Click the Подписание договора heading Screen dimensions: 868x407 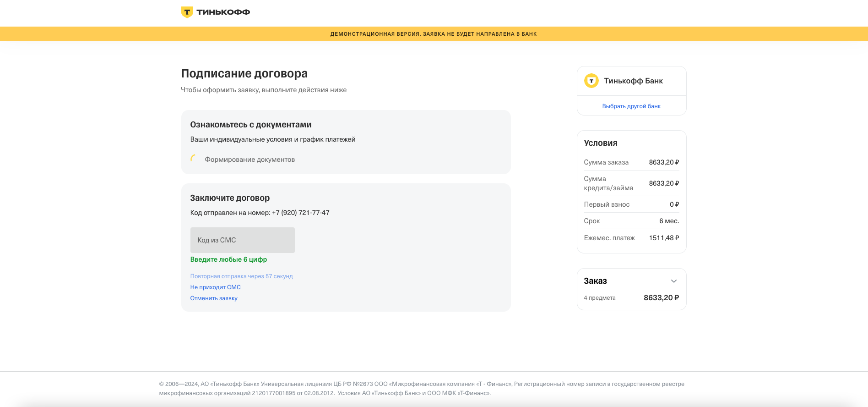[244, 73]
